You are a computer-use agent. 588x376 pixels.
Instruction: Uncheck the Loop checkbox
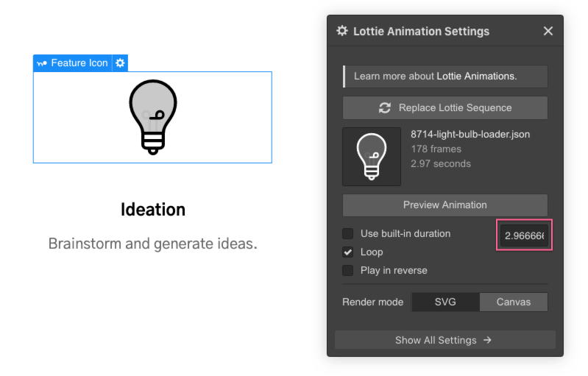click(x=348, y=252)
